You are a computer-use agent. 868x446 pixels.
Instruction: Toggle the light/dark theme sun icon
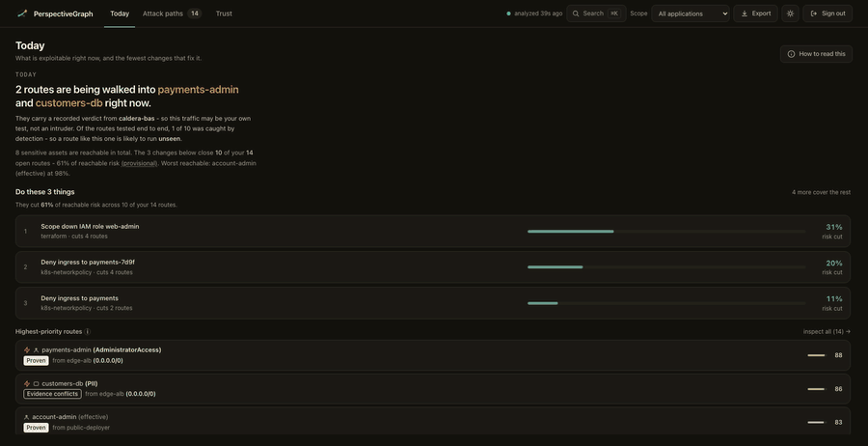pos(790,14)
